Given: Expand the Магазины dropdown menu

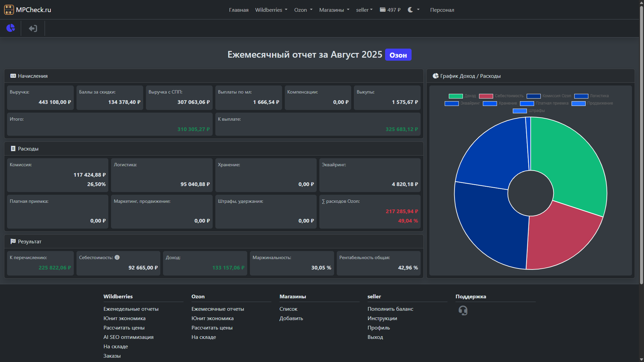Looking at the screenshot, I should click(x=334, y=10).
